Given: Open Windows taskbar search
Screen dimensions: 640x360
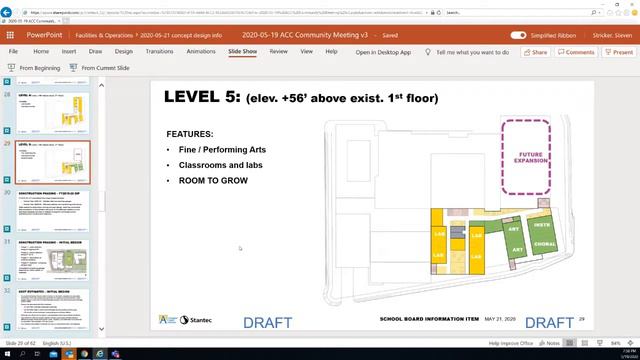Looking at the screenshot, I should pos(22,354).
